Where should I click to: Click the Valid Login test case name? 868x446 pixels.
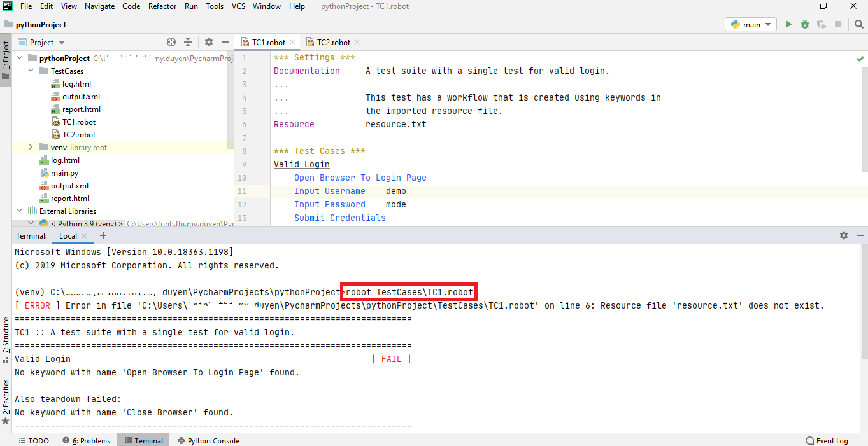[302, 164]
